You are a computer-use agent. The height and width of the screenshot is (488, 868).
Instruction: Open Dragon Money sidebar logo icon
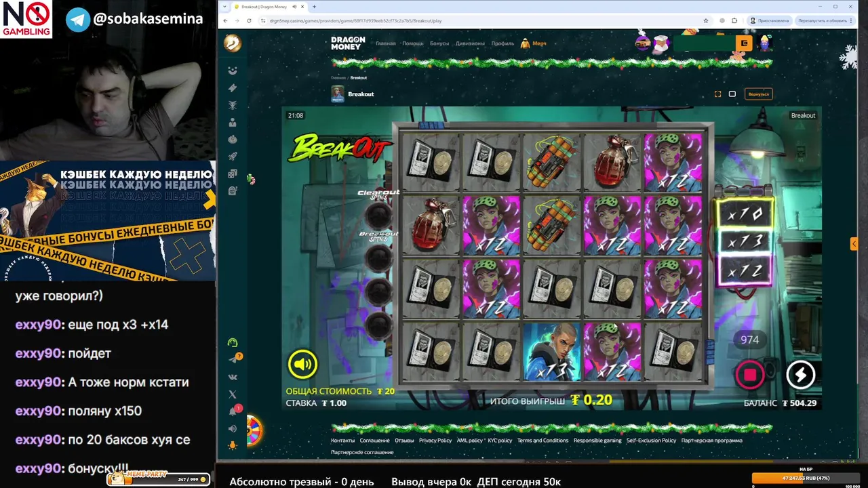tap(233, 43)
